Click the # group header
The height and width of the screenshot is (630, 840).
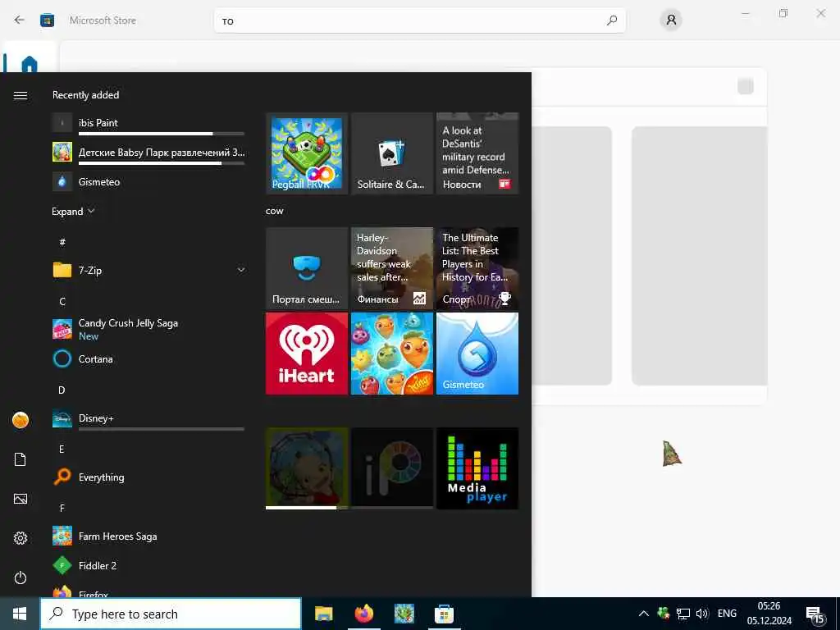(62, 242)
